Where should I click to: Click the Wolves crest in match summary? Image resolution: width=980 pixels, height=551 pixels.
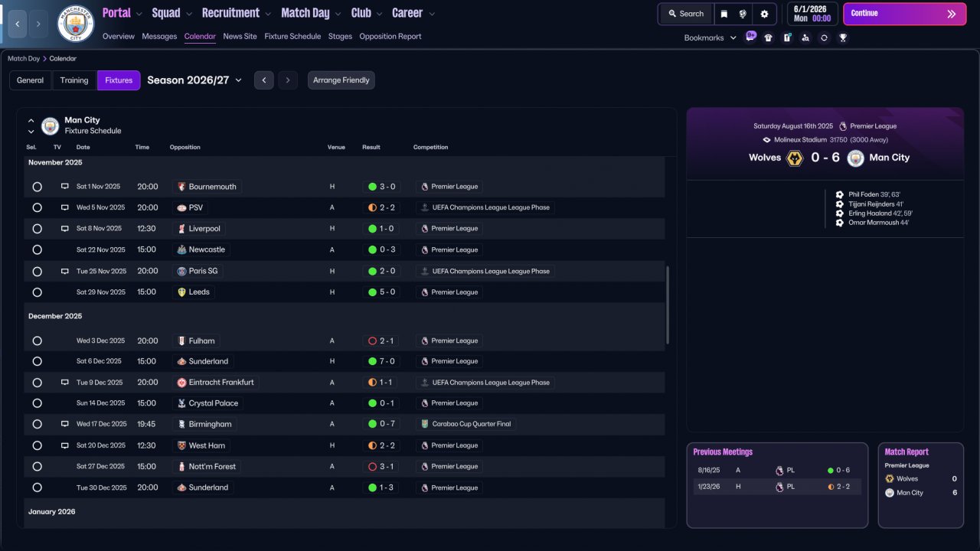pos(795,158)
